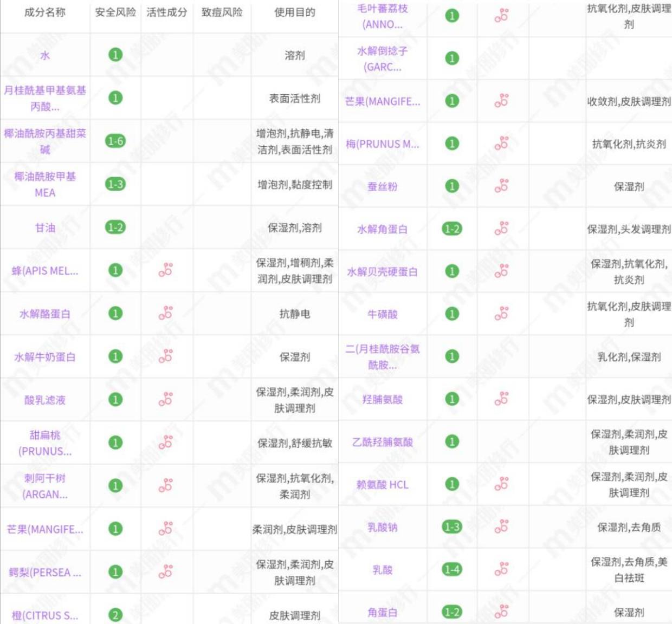
Task: Open the 甘油 ingredient details
Action: [46, 228]
